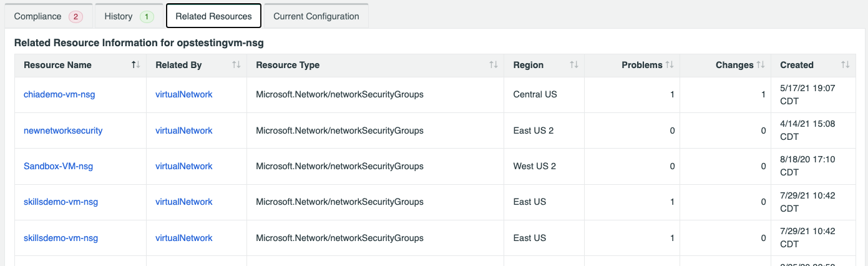Viewport: 868px width, 266px height.
Task: Click the Changes column sort arrows
Action: [761, 65]
